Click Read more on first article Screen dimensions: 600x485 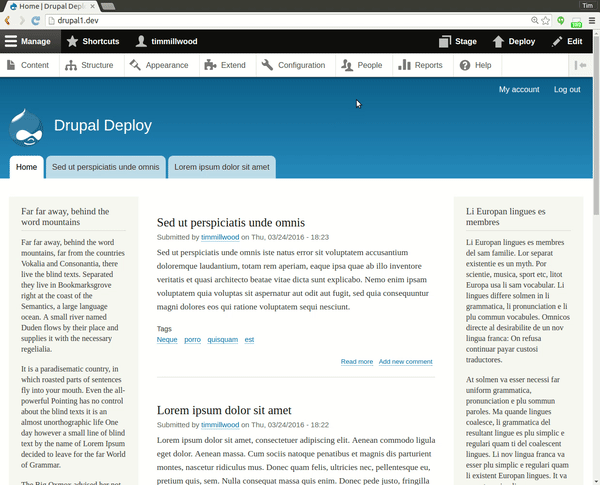point(357,361)
